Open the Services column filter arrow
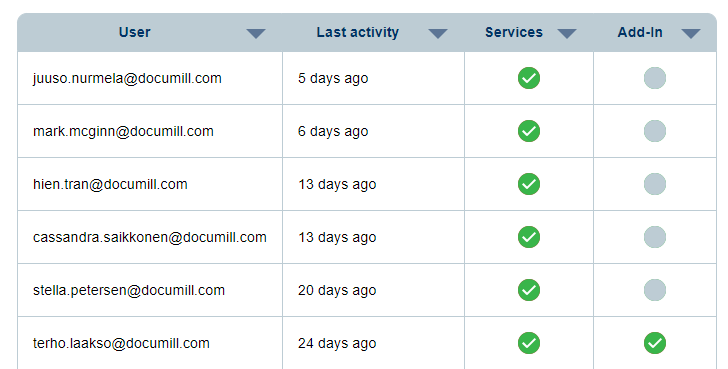 (567, 33)
